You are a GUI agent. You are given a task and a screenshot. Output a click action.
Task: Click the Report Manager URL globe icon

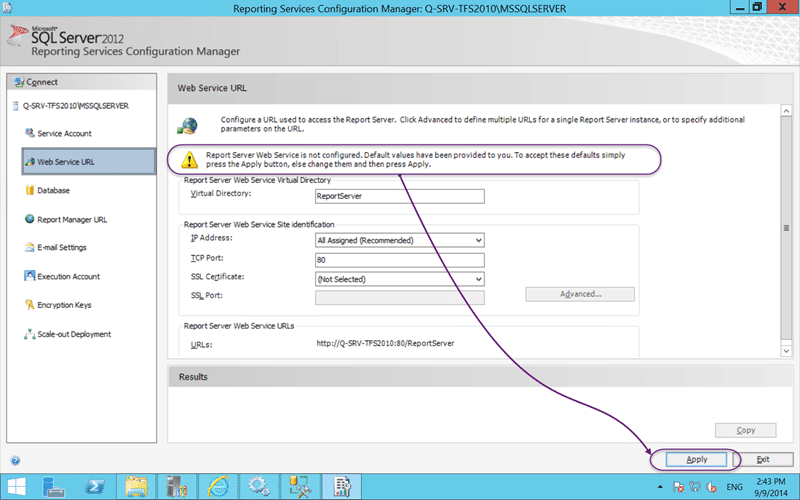pos(30,219)
